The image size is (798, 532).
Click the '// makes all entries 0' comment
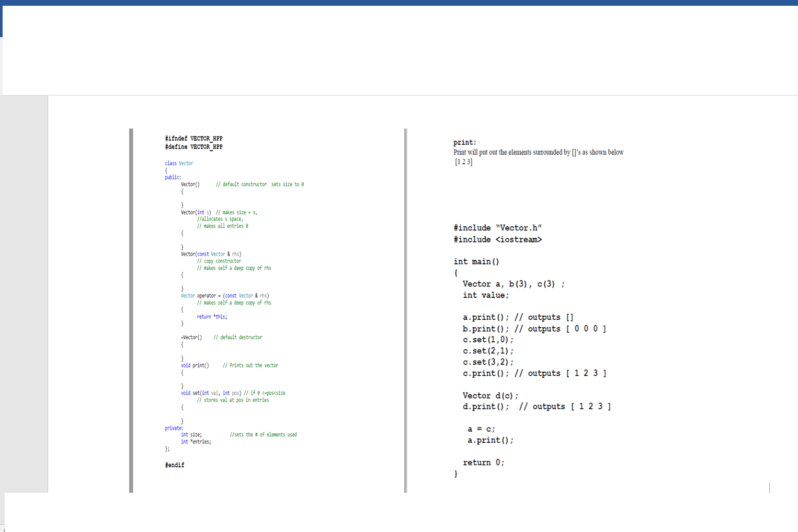[x=223, y=226]
